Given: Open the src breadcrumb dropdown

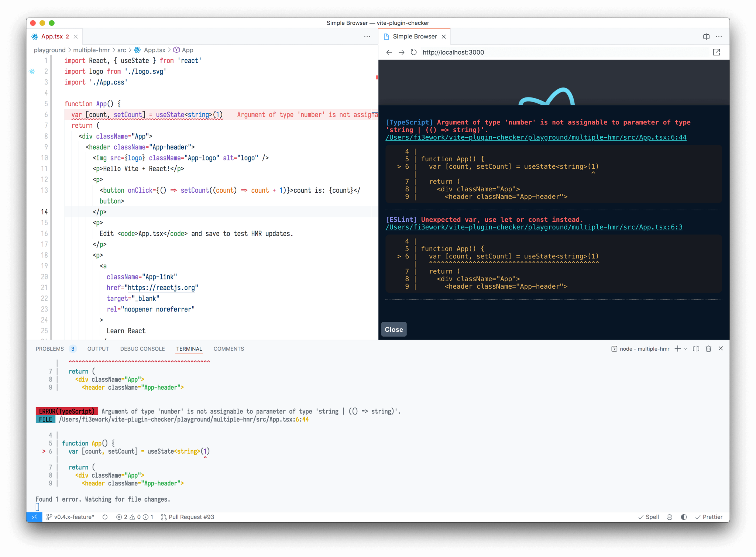Looking at the screenshot, I should [x=121, y=50].
